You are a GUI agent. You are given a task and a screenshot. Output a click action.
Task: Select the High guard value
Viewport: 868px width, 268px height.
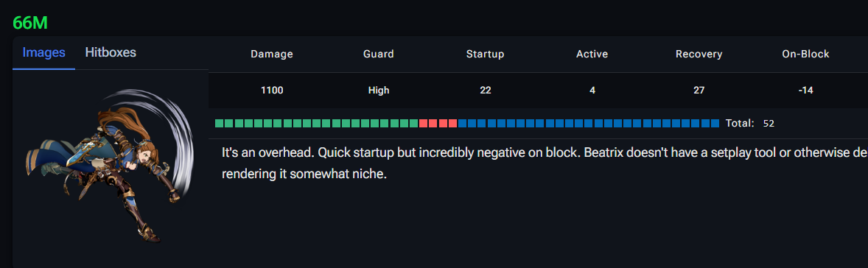click(x=379, y=91)
